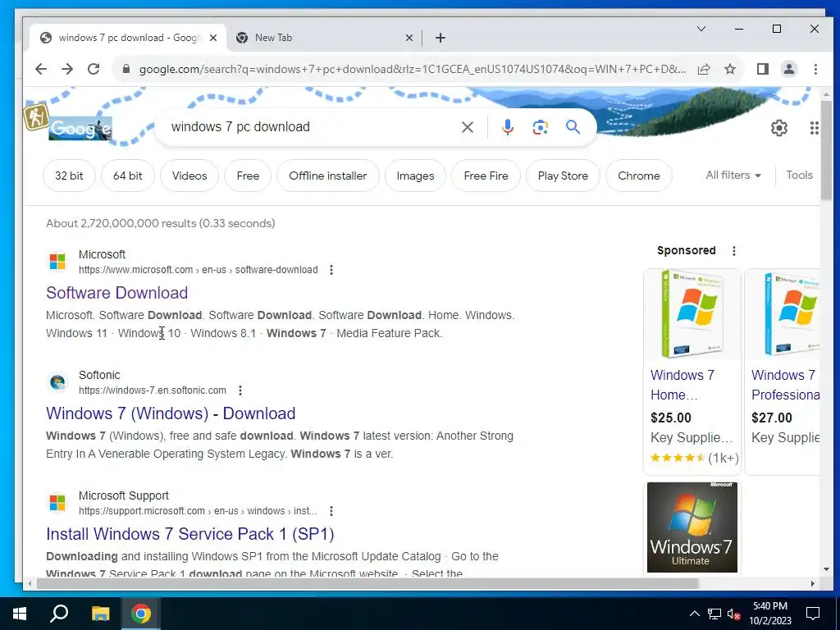Apply the Offline installer filter chip

coord(328,176)
